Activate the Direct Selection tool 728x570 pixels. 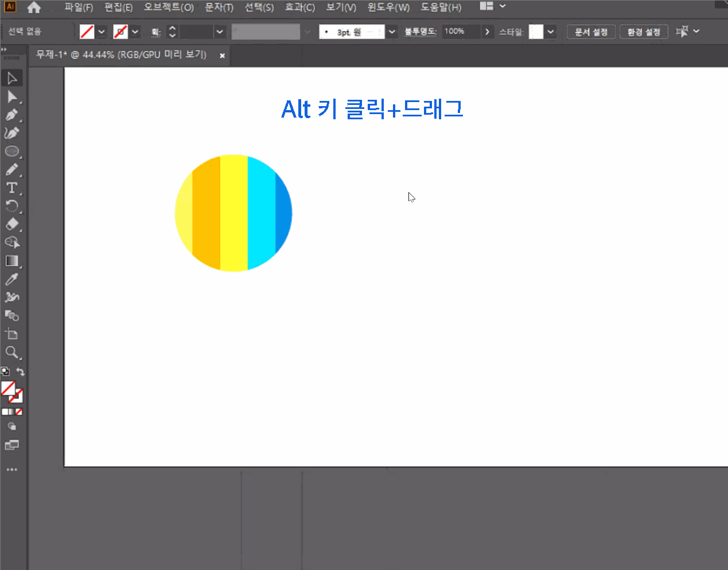tap(13, 96)
